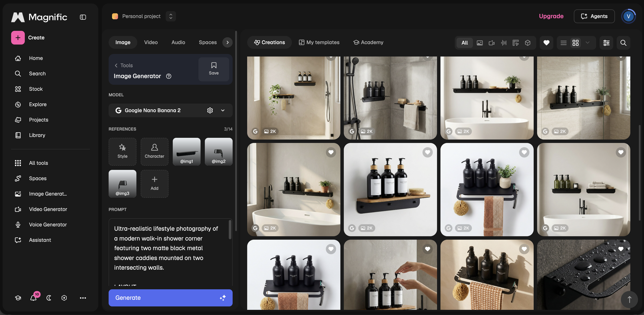Click the gallery vertical scrollbar

point(640,173)
